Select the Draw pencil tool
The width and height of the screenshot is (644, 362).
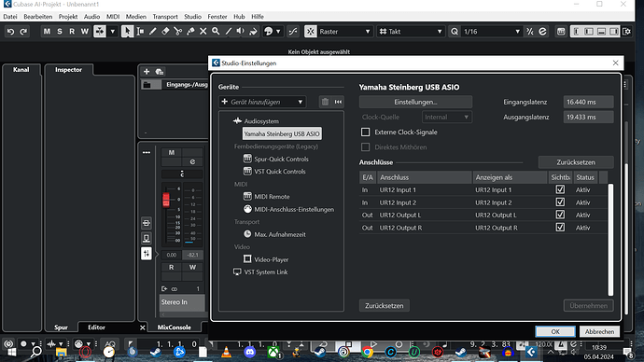pyautogui.click(x=152, y=31)
